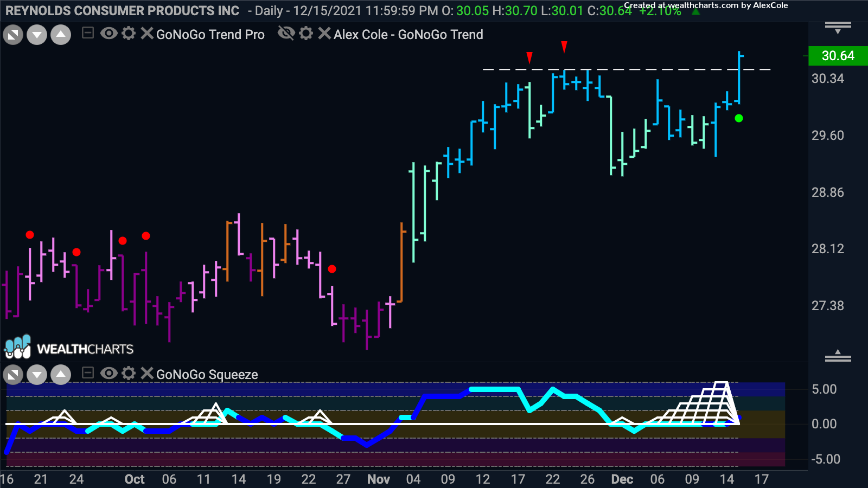Click the Dec label on the date axis
The width and height of the screenshot is (868, 488).
(622, 479)
